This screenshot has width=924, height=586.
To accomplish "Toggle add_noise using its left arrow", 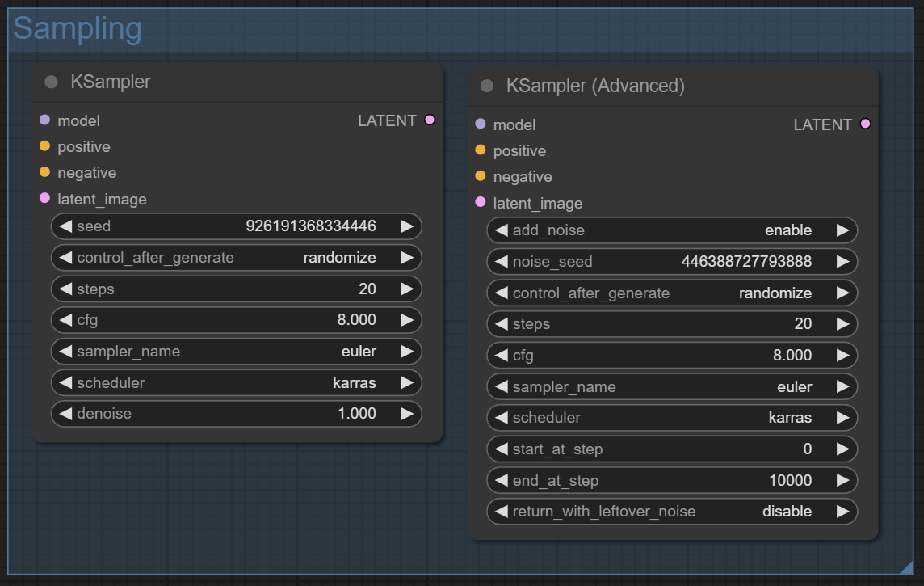I will pos(501,230).
